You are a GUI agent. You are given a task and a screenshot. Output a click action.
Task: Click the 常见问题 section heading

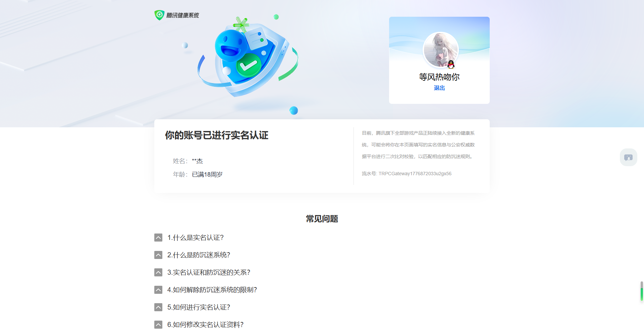click(321, 219)
